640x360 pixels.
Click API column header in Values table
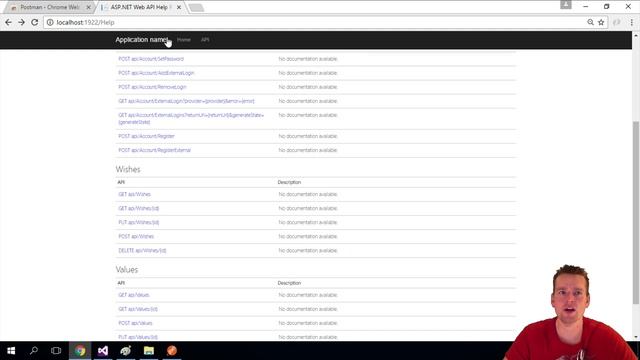[x=121, y=283]
